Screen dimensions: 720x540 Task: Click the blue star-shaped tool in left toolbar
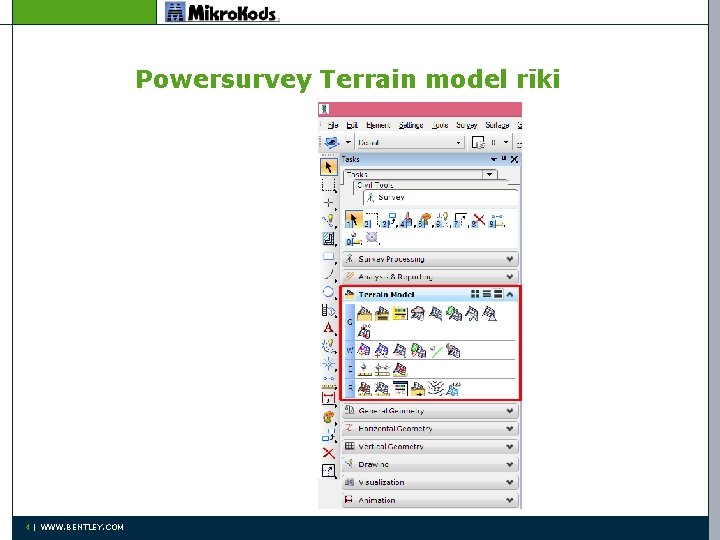click(328, 364)
